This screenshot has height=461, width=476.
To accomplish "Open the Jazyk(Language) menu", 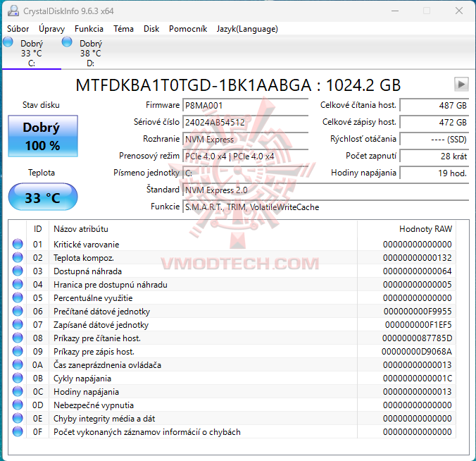I will (247, 29).
